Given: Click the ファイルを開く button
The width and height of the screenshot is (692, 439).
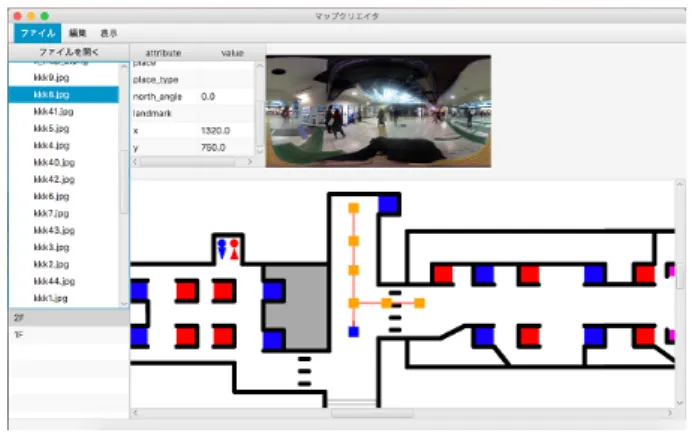Looking at the screenshot, I should (x=69, y=52).
